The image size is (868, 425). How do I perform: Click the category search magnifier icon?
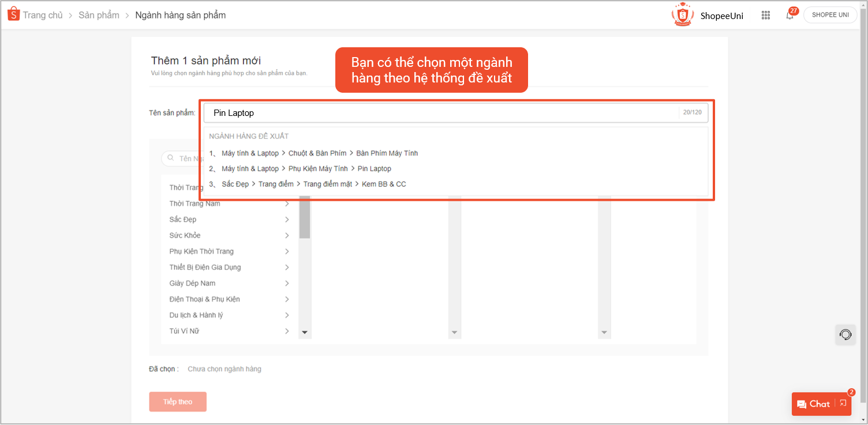point(171,158)
